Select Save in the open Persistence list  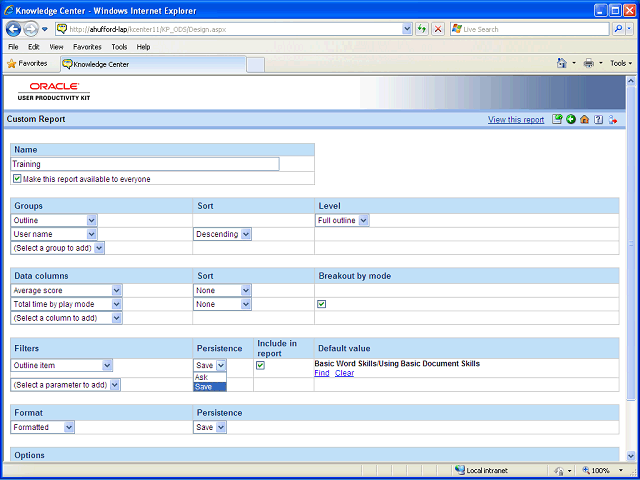[x=210, y=387]
